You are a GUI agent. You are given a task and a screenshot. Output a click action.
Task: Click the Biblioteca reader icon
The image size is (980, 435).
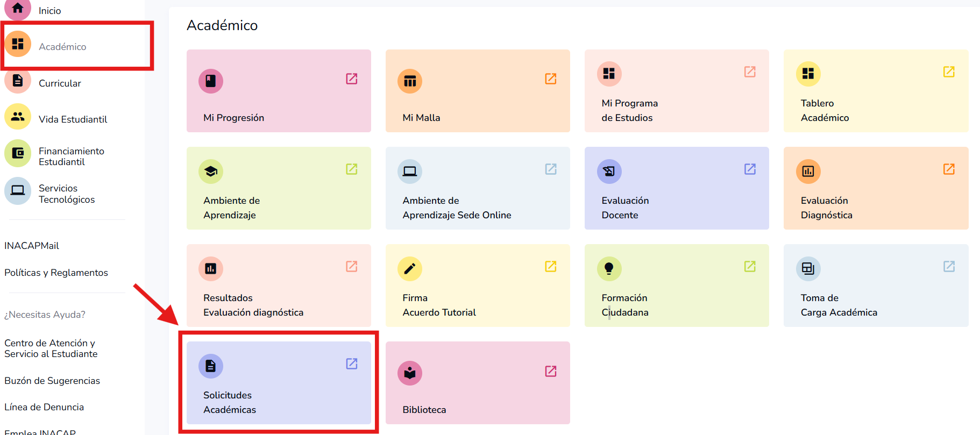(x=410, y=373)
